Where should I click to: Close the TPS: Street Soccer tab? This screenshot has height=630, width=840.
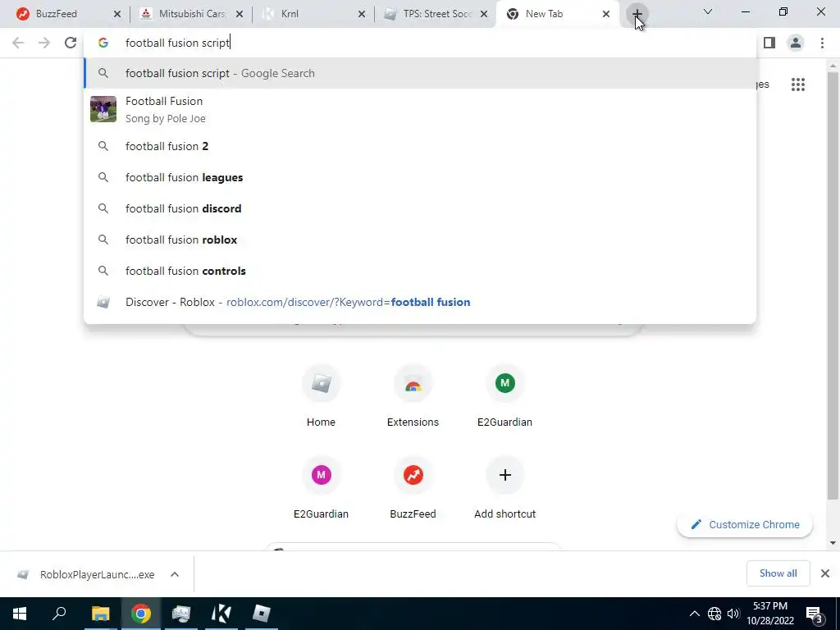484,15
